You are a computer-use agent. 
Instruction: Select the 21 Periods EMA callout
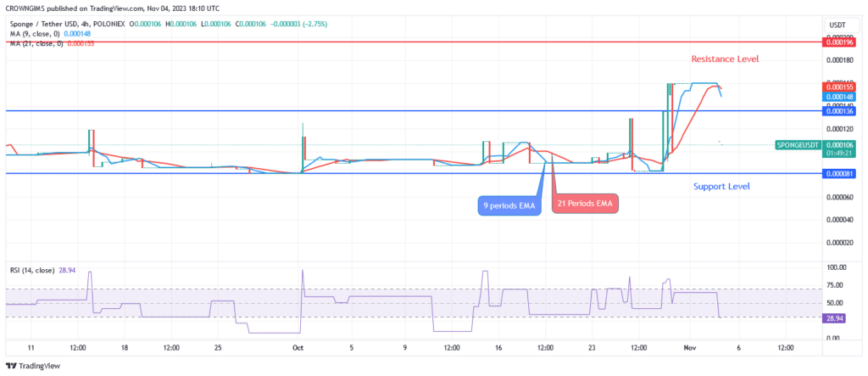click(586, 204)
